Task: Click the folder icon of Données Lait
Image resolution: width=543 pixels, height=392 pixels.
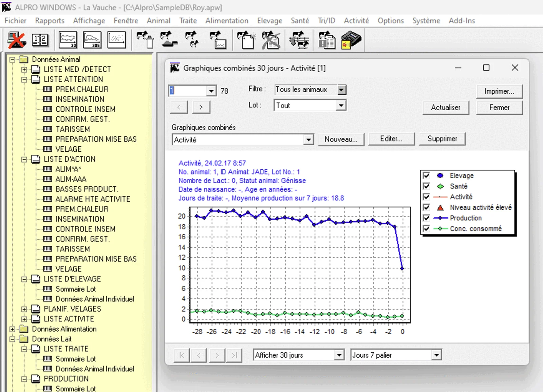Action: [x=23, y=339]
